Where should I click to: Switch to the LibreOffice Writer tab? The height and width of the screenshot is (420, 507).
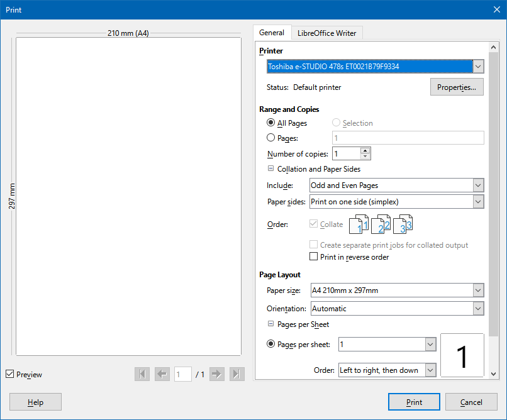tap(327, 33)
